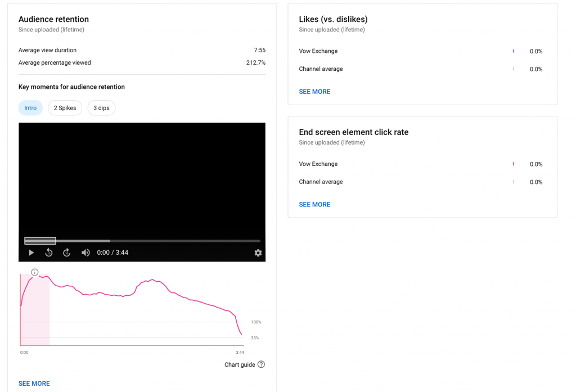This screenshot has width=576, height=392.
Task: Open SEE MORE under Audience retention
Action: (34, 383)
